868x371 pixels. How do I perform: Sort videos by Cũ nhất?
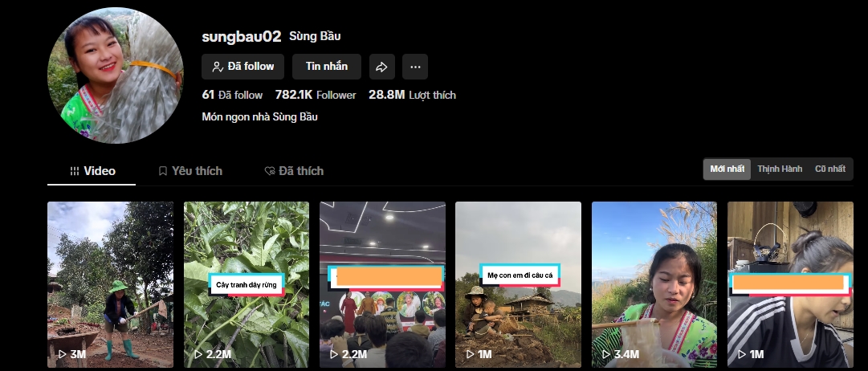coord(829,169)
